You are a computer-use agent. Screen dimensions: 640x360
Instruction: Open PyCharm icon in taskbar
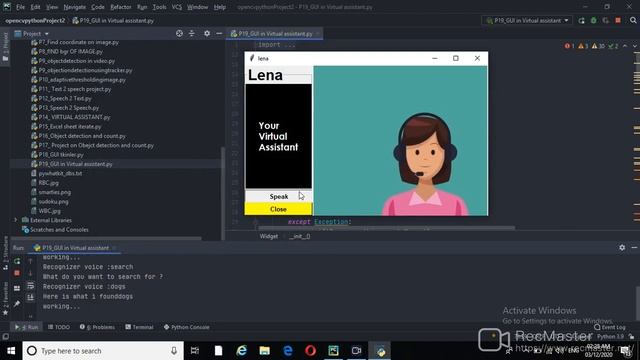pos(333,351)
